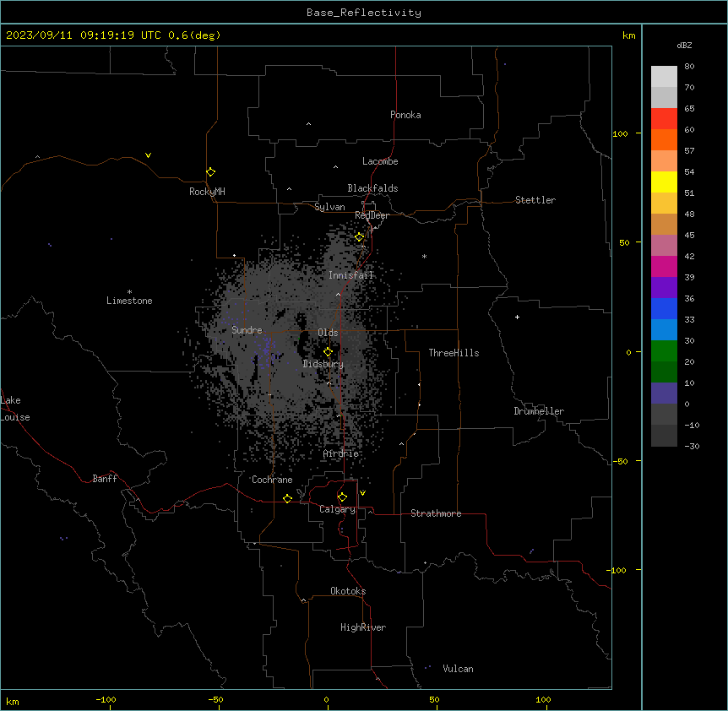The height and width of the screenshot is (711, 728).
Task: Click the RedDeer city label
Action: point(372,215)
